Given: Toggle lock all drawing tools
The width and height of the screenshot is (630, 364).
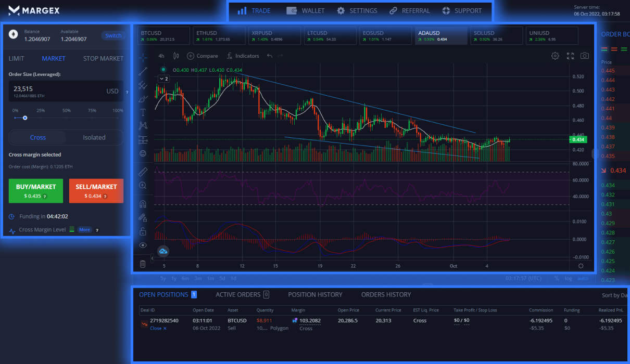Looking at the screenshot, I should click(143, 231).
